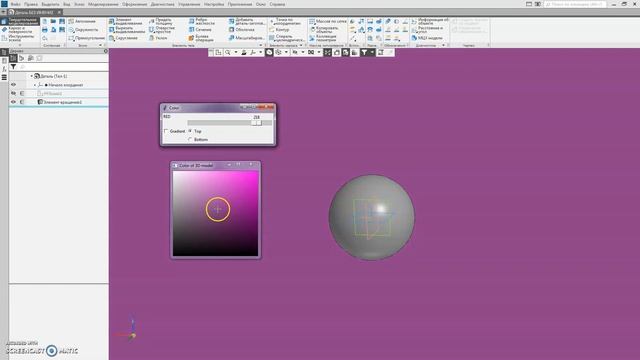Open МЦХ модели diagnostics
The image size is (640, 360).
[x=427, y=38]
